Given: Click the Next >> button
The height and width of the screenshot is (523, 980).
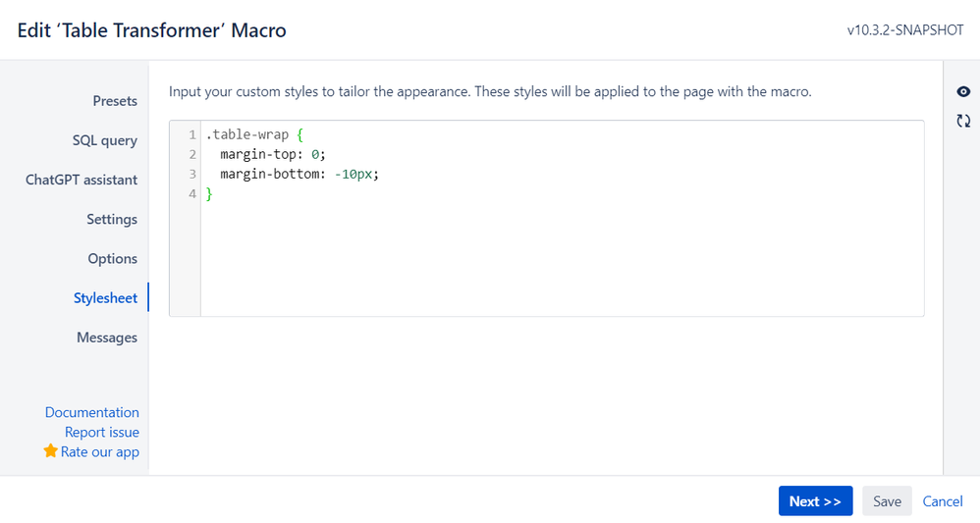Looking at the screenshot, I should click(815, 501).
